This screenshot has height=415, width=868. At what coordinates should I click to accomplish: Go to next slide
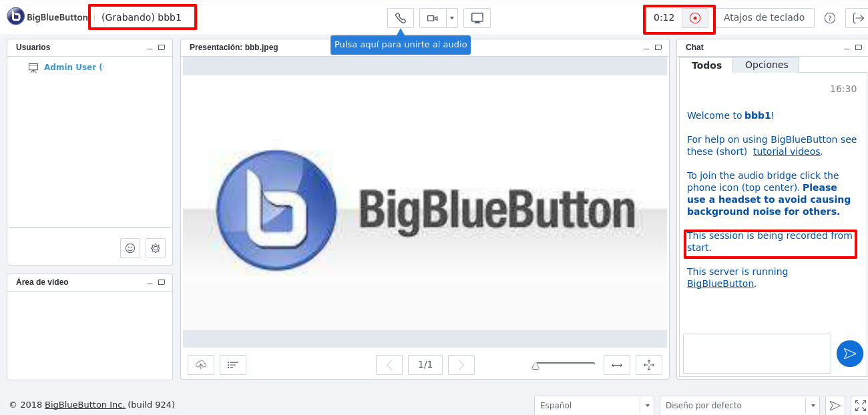point(461,365)
